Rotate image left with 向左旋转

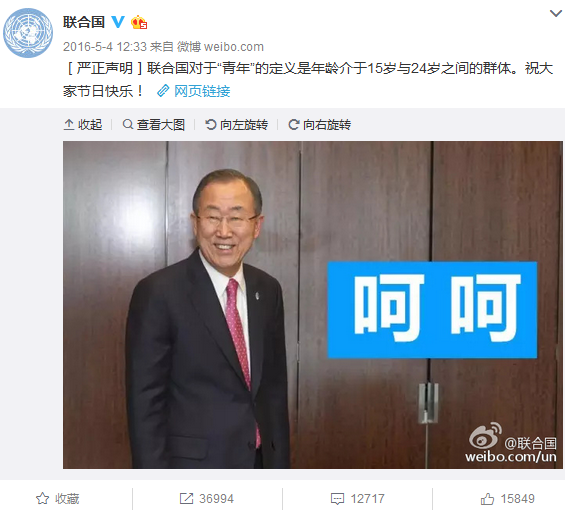236,125
